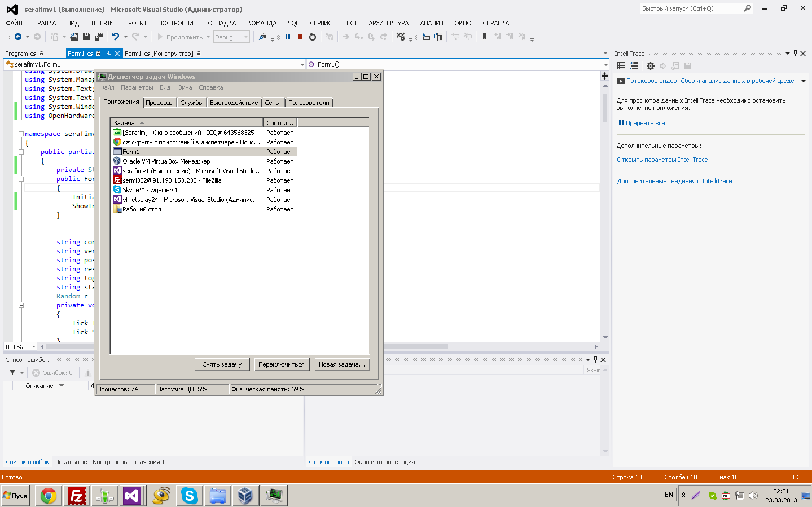The width and height of the screenshot is (812, 507).
Task: Select the Form1 task in the list
Action: (x=204, y=152)
